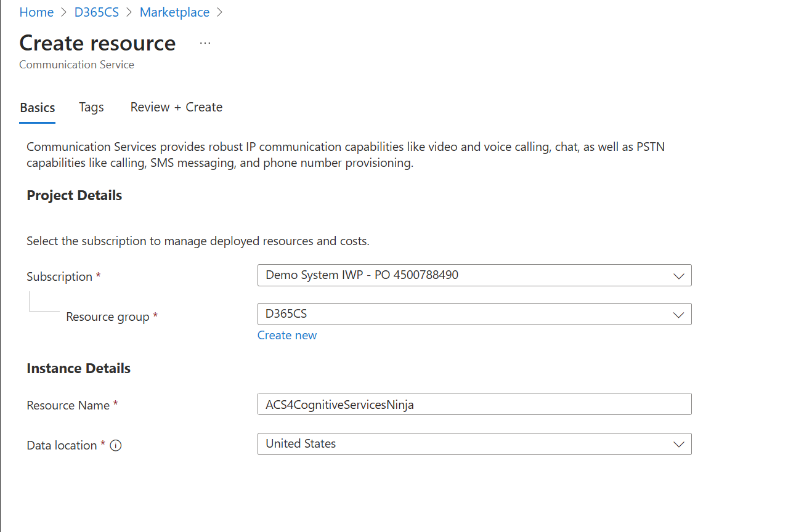This screenshot has width=812, height=532.
Task: Select the Basics tab
Action: 38,108
